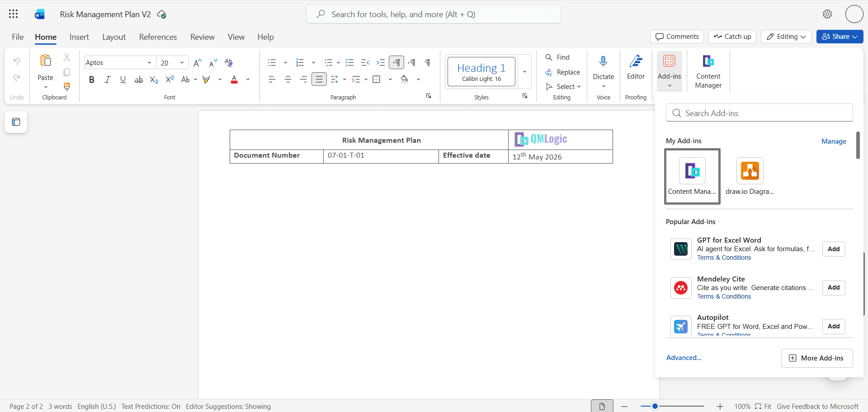Click the Copy icon
868x412 pixels.
(x=67, y=72)
